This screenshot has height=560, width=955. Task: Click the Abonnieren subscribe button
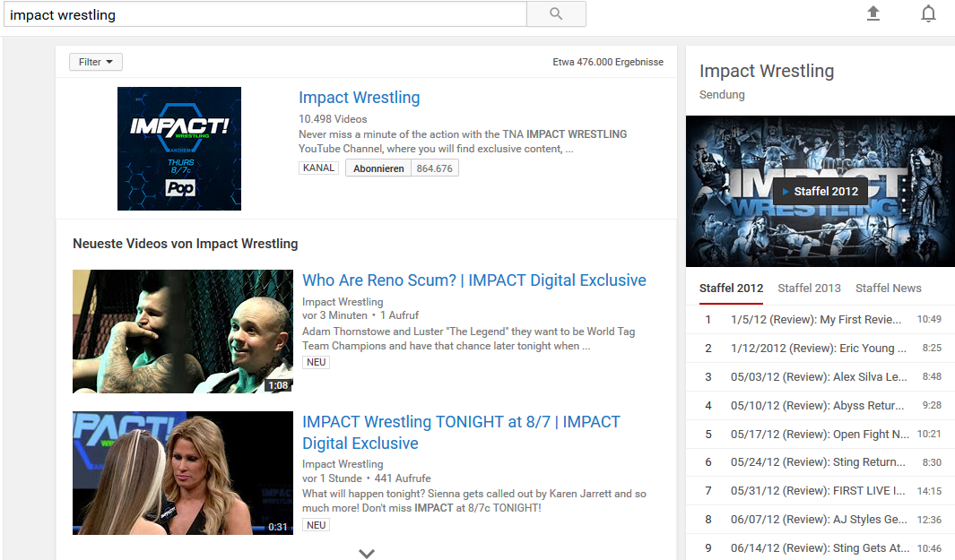(x=378, y=168)
